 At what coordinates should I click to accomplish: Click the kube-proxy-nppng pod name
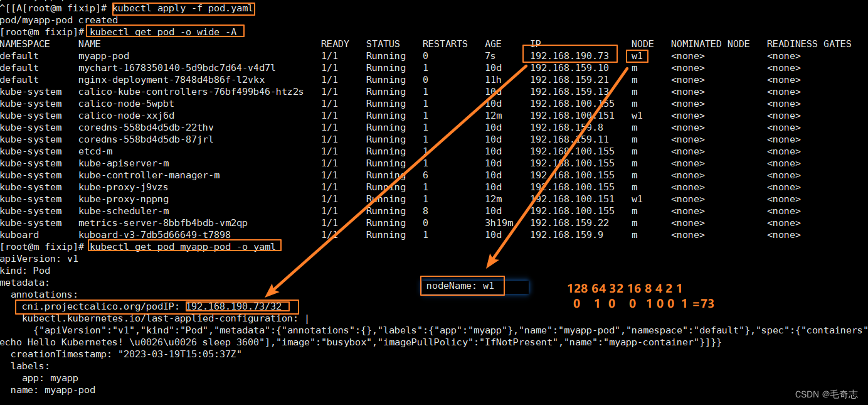(x=123, y=199)
